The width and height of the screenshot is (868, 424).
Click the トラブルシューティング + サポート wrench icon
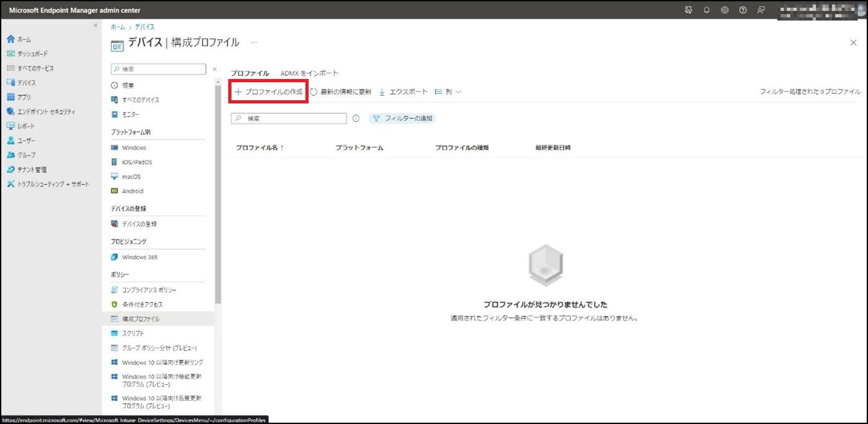pos(10,184)
